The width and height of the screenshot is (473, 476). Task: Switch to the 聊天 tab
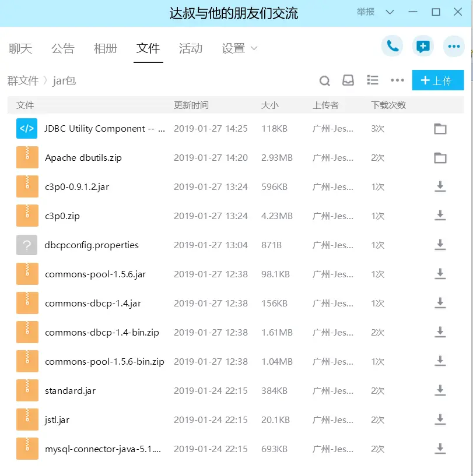coord(20,49)
